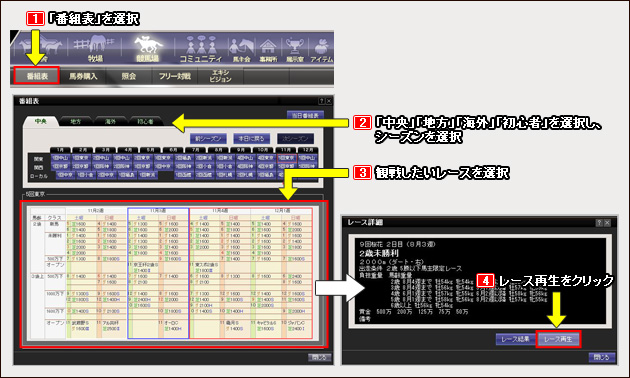
Task: Click the レース再生 button
Action: pyautogui.click(x=558, y=339)
